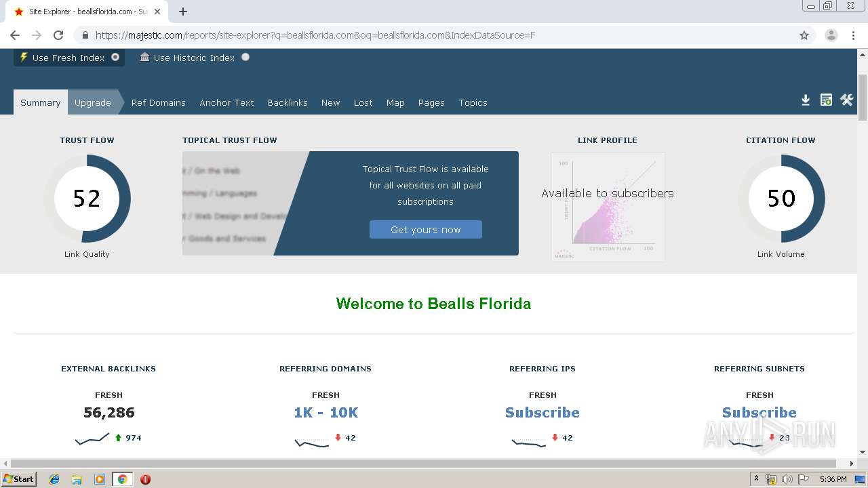Viewport: 868px width, 488px height.
Task: Open the Windows Start menu
Action: (19, 479)
